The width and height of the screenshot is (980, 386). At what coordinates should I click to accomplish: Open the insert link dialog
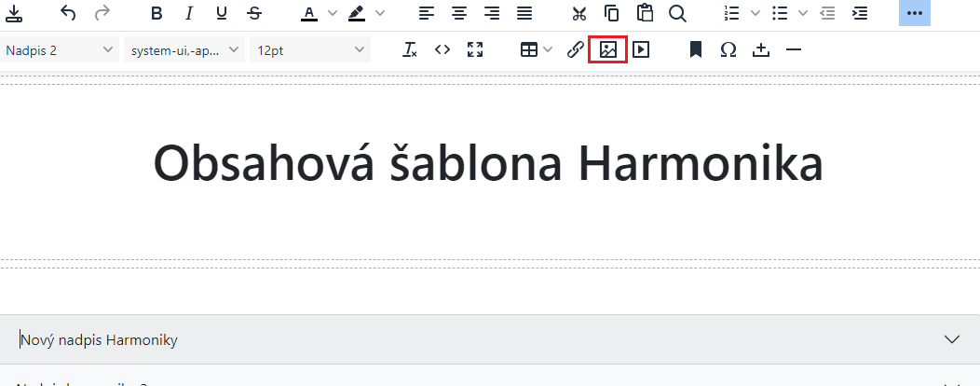point(576,50)
